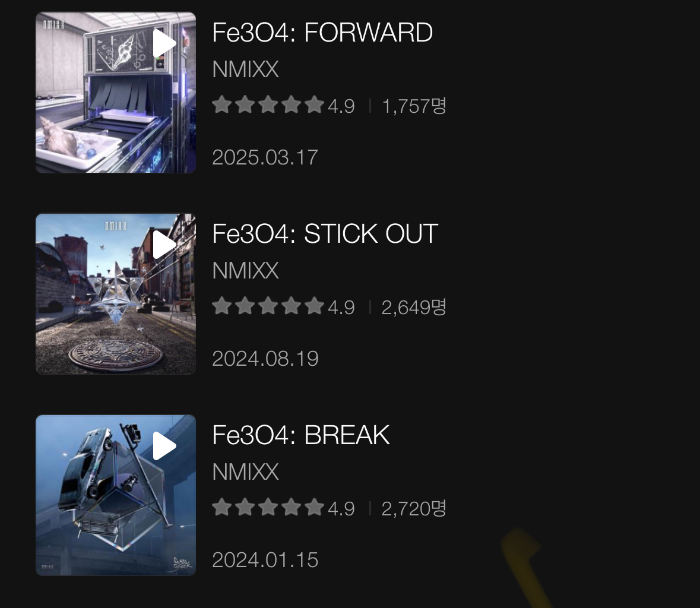Open the Fe3O4: BREAK title link
Image resolution: width=700 pixels, height=608 pixels.
point(301,435)
